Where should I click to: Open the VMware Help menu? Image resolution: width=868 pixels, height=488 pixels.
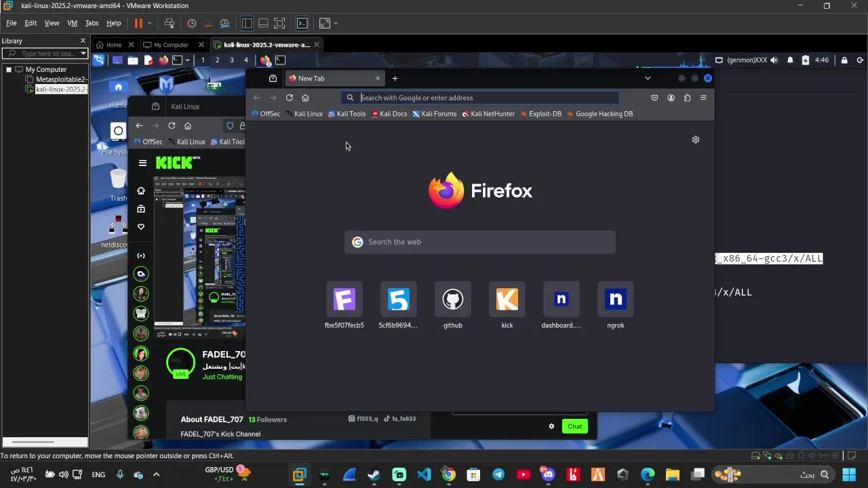(114, 23)
